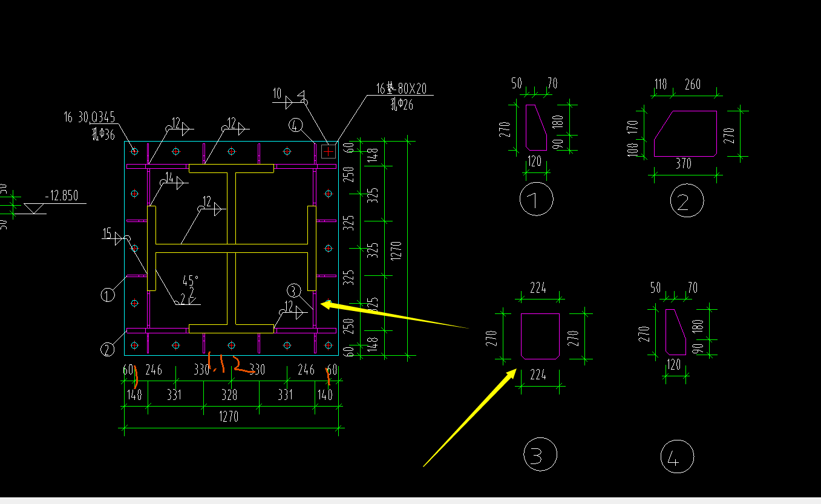Select the horizontal 1270 overall dimension text
Screen dimensions: 821x504
pos(229,417)
